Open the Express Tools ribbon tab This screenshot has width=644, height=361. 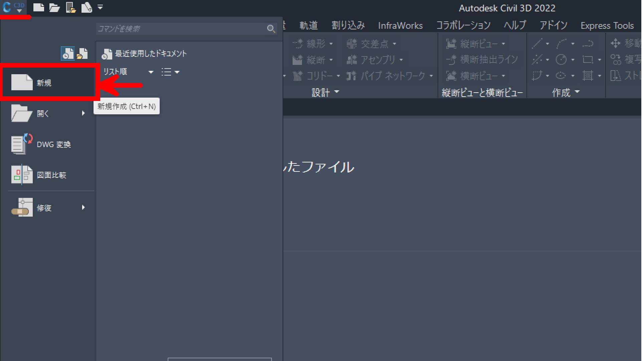pos(607,25)
